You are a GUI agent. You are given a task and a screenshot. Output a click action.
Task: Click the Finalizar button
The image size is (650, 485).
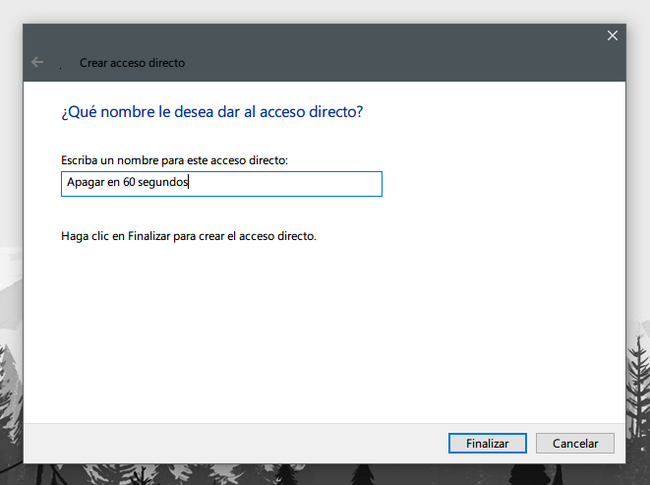click(479, 443)
